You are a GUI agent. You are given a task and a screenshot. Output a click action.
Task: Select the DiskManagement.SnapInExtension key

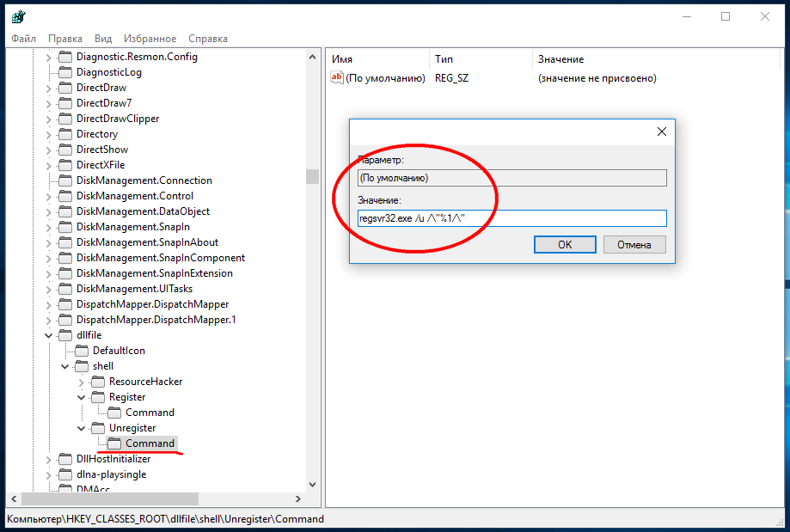[154, 273]
